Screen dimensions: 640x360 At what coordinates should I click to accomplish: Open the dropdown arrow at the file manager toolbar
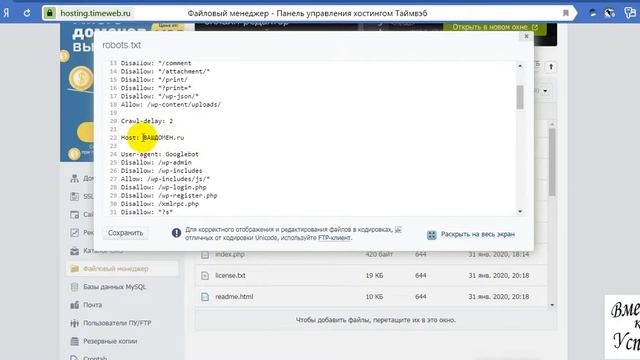[545, 91]
